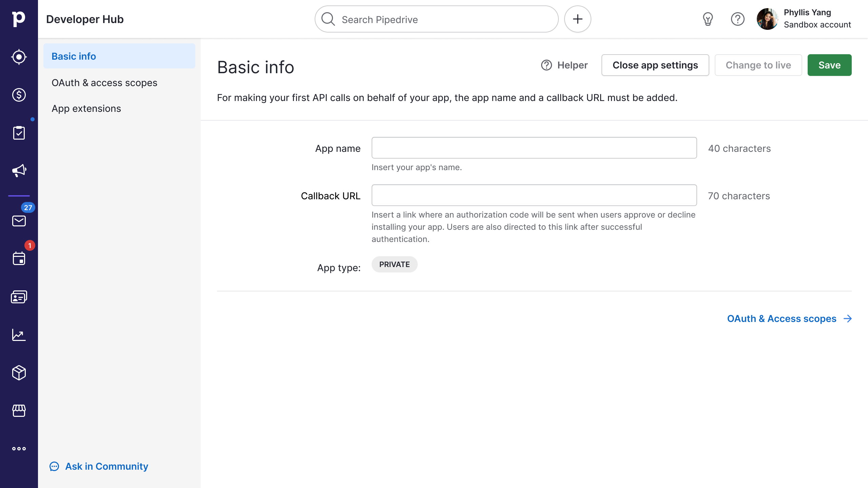Click the green Save button
This screenshot has height=488, width=868.
(829, 65)
